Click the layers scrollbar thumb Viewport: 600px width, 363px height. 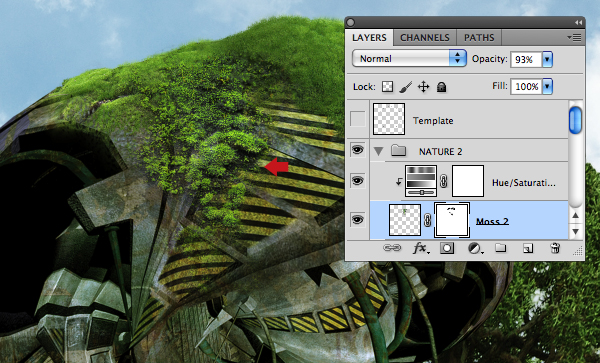click(575, 120)
